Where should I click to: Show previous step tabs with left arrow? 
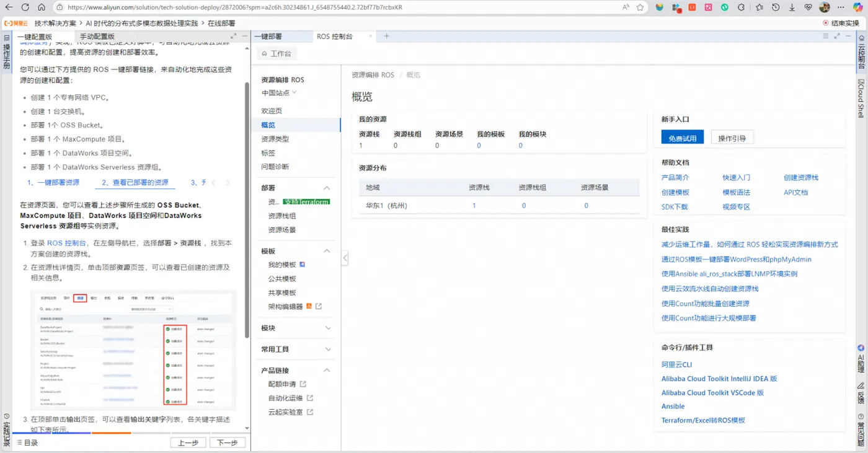pos(214,183)
